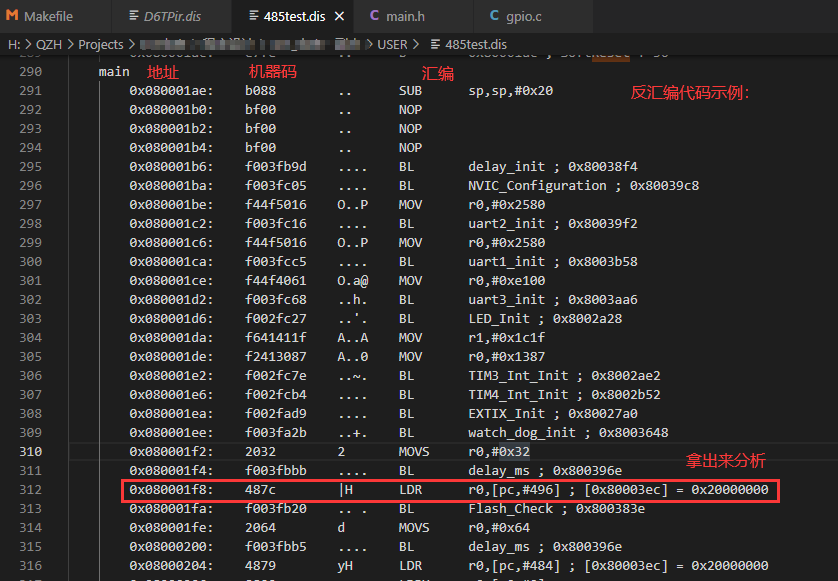The width and height of the screenshot is (838, 581).
Task: Click address 0x080001ae:
Action: pos(171,91)
